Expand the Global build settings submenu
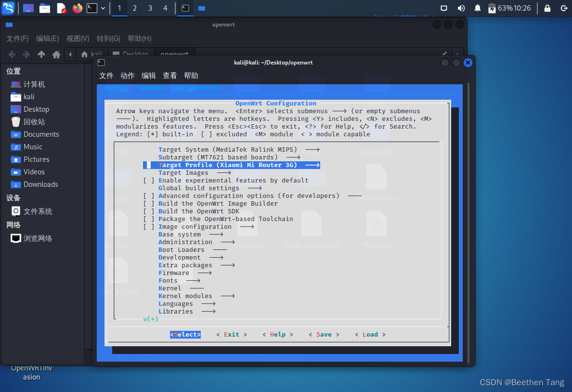Screen dimensions: 572x392 pyautogui.click(x=210, y=188)
